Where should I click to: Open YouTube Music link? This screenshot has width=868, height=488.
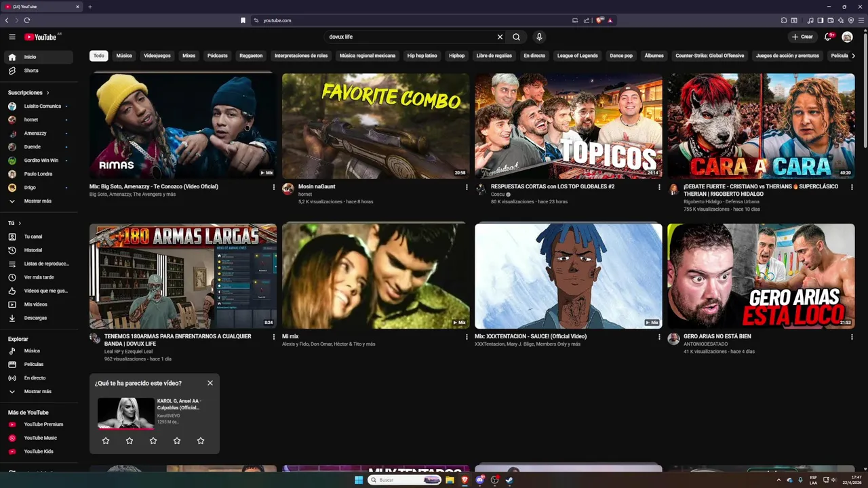tap(39, 438)
